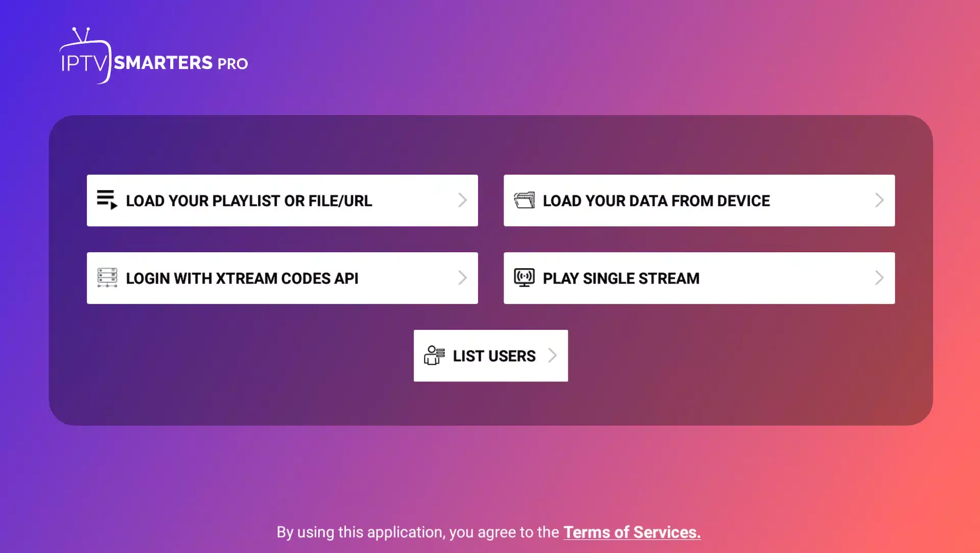Expand LOGIN WITH XTREAM CODES API
This screenshot has height=553, width=980.
click(282, 278)
